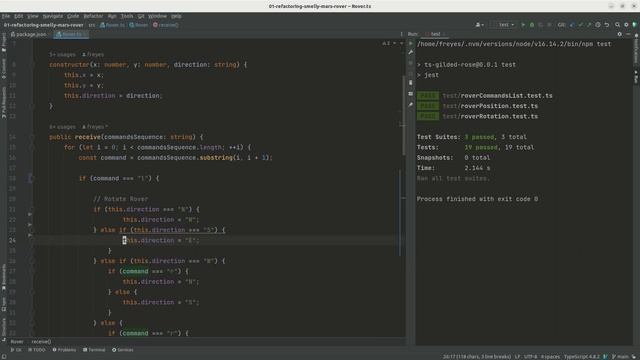Open the View menu
640x360 pixels.
(x=33, y=16)
